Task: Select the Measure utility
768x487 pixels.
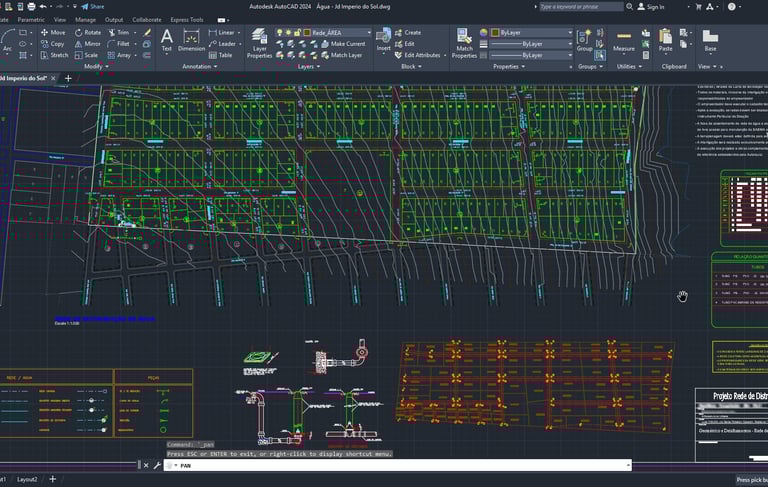Action: click(x=623, y=39)
